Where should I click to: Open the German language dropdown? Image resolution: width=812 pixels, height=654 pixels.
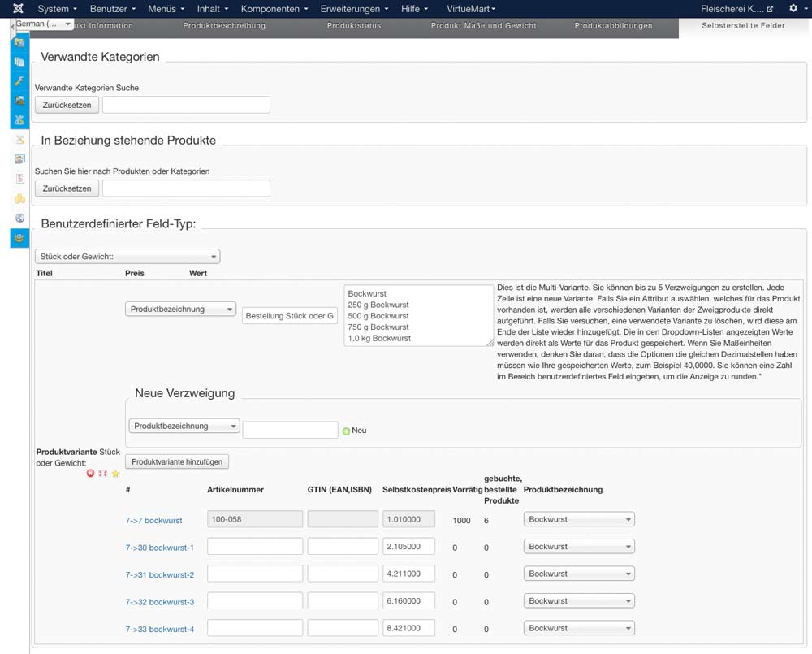point(44,24)
